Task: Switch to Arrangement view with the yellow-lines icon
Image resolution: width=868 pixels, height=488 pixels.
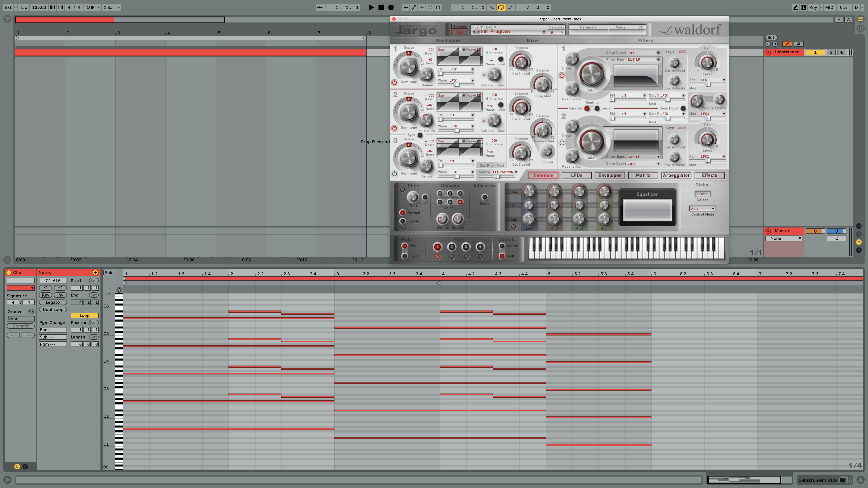Action: [860, 19]
